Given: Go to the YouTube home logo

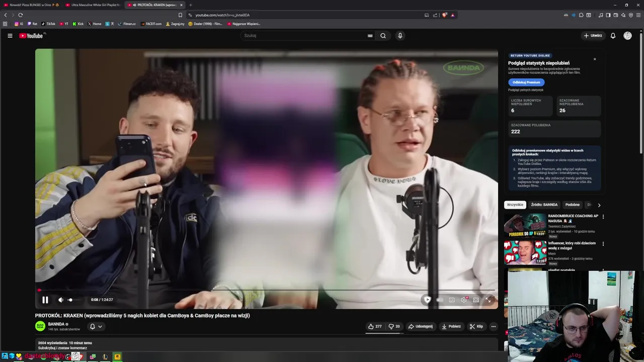Looking at the screenshot, I should (x=31, y=36).
